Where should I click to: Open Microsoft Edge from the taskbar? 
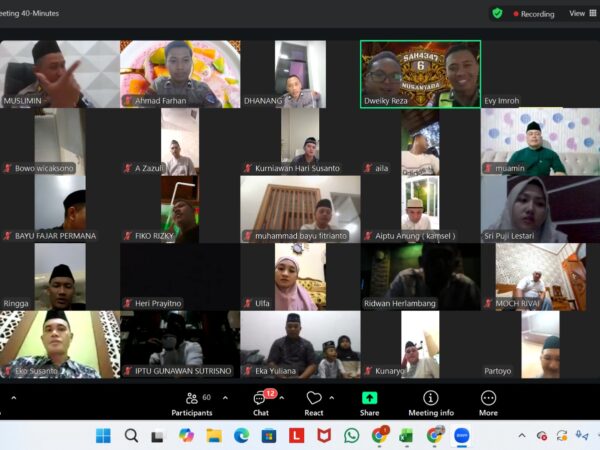241,435
